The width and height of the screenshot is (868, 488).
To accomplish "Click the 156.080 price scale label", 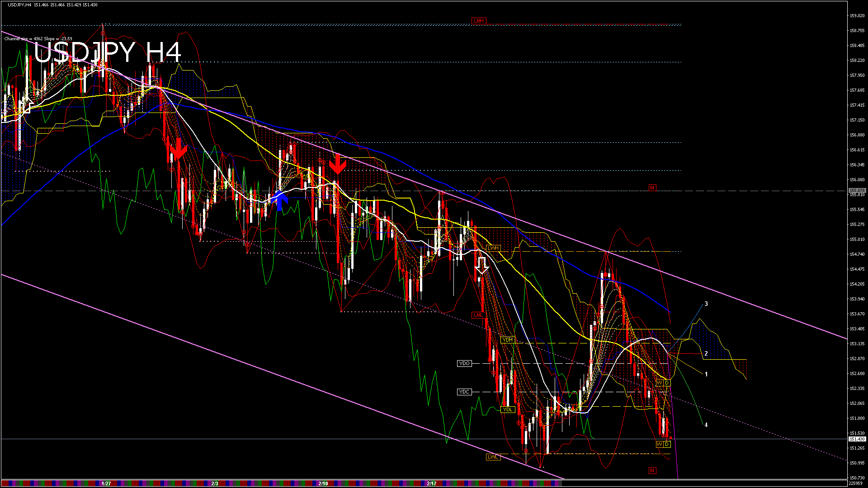I will pyautogui.click(x=857, y=180).
